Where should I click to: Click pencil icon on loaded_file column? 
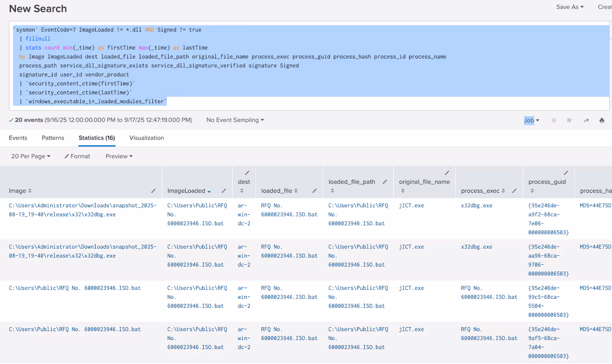(x=314, y=191)
